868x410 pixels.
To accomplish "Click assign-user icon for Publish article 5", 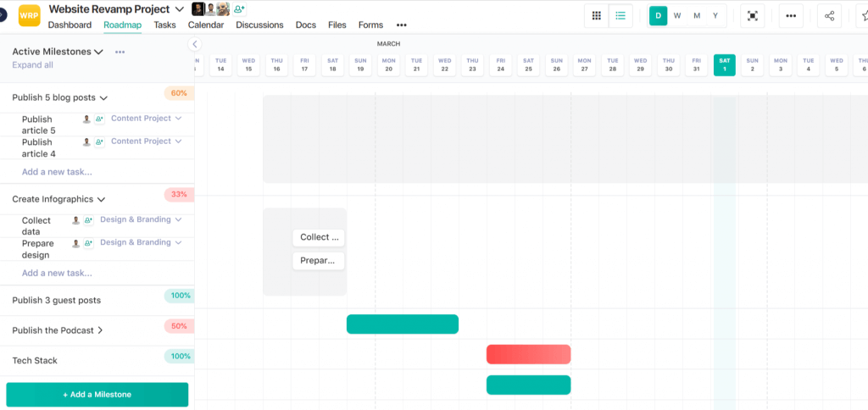I will tap(99, 119).
